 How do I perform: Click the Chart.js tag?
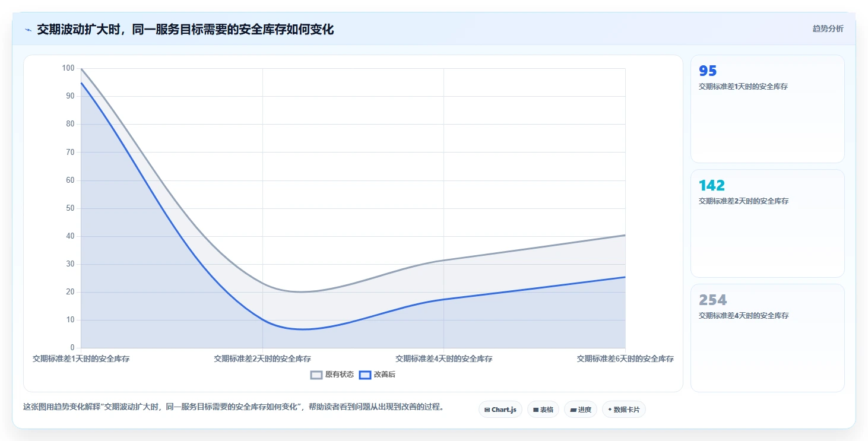click(x=500, y=410)
